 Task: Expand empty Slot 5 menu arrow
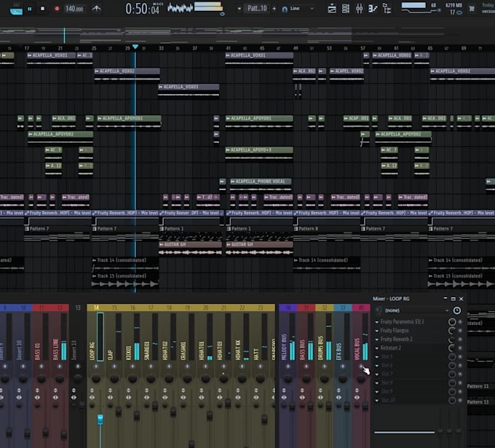click(377, 357)
